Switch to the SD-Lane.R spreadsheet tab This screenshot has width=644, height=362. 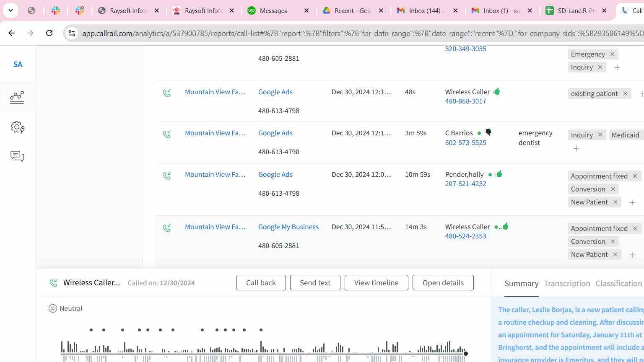coord(576,10)
